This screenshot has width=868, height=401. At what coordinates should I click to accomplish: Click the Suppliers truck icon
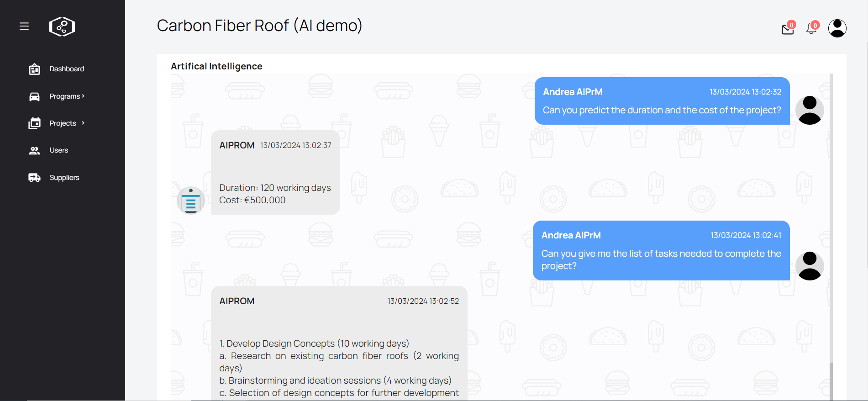[34, 178]
